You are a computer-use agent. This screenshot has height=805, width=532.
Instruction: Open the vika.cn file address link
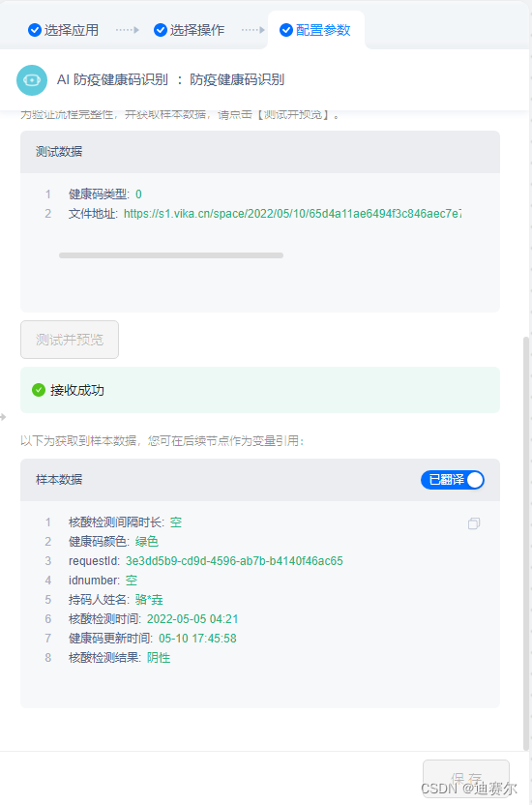292,214
